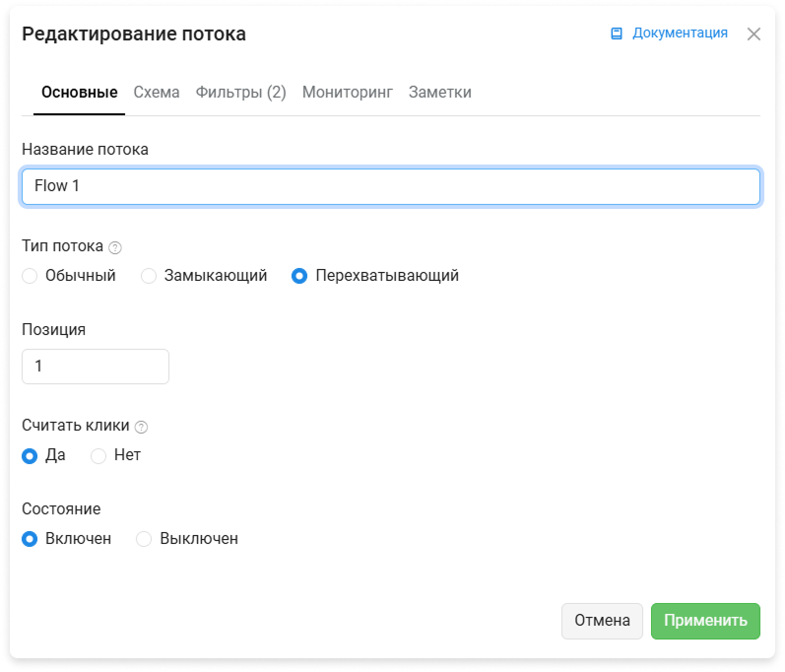Open the Фильтры (2) tab

point(240,93)
